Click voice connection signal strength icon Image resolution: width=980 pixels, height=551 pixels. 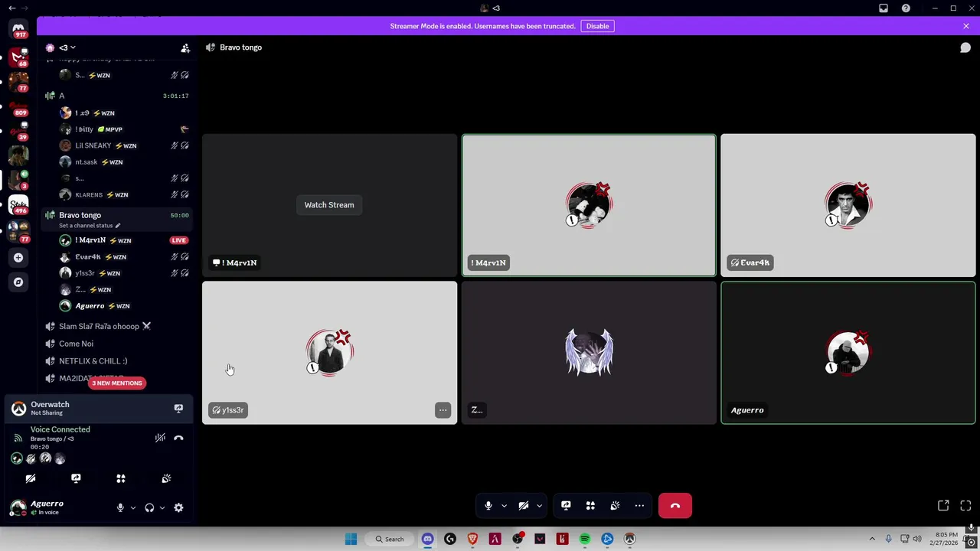coord(18,439)
